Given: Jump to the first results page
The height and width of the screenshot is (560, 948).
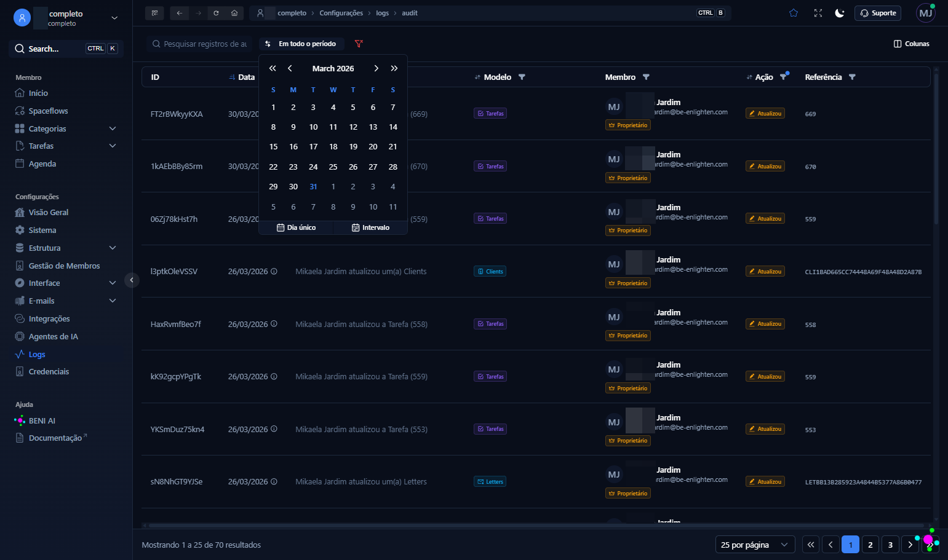Looking at the screenshot, I should point(811,545).
